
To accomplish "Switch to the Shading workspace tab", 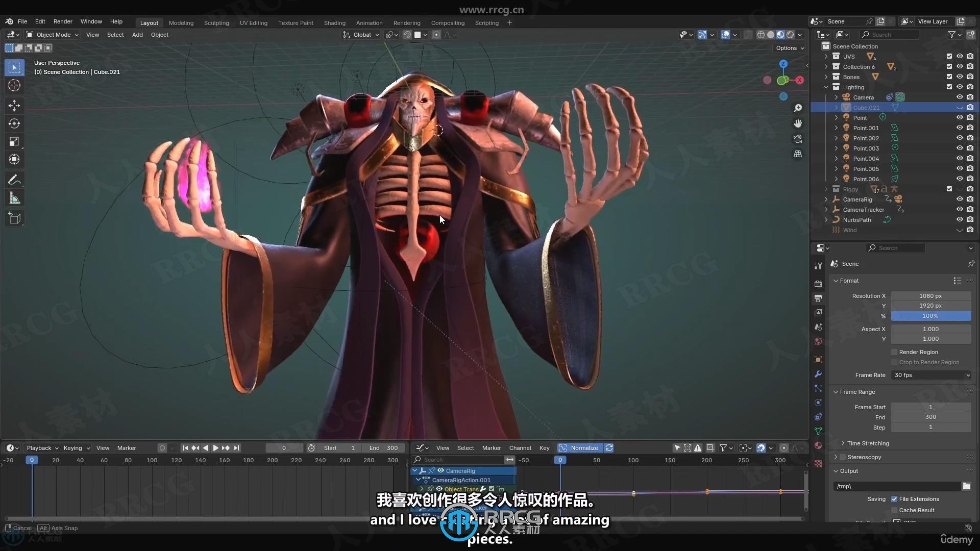I will [x=335, y=23].
